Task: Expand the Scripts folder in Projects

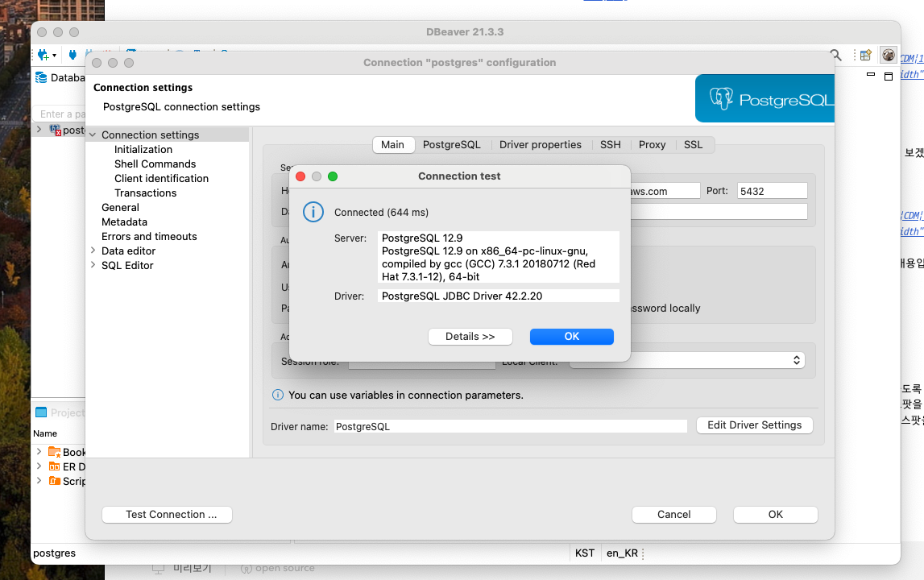Action: (39, 480)
